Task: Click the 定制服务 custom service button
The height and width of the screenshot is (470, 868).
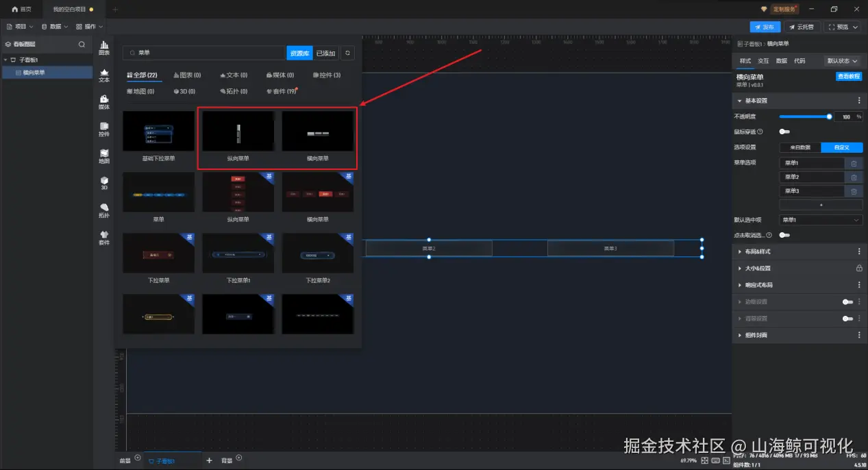Action: click(x=784, y=9)
